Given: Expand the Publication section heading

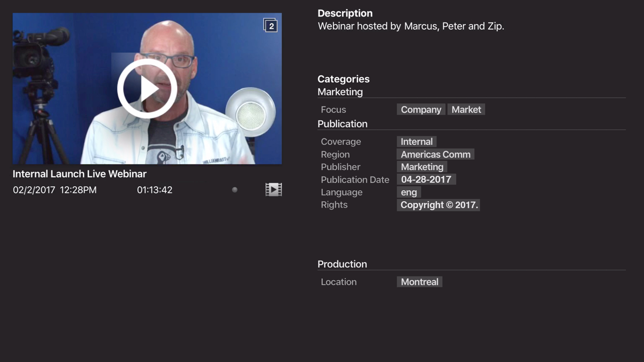Looking at the screenshot, I should point(342,124).
